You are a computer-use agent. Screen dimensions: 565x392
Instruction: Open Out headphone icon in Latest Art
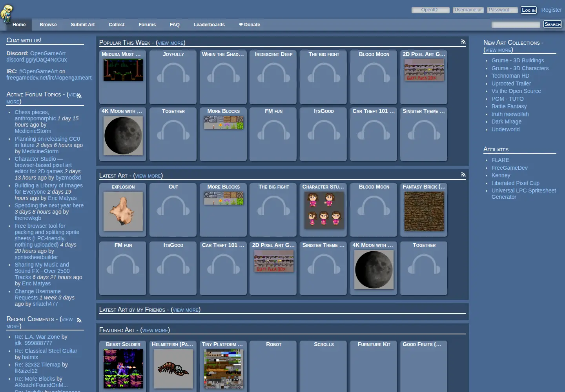click(173, 206)
